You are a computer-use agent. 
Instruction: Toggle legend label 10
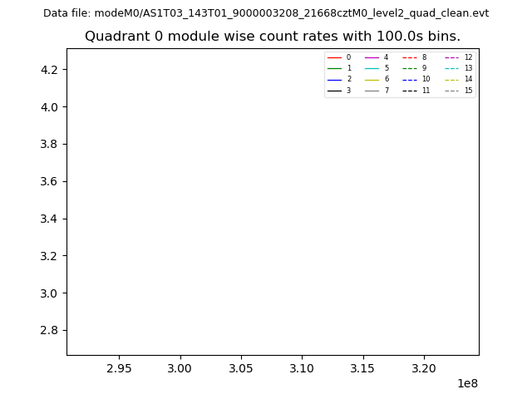(426, 79)
